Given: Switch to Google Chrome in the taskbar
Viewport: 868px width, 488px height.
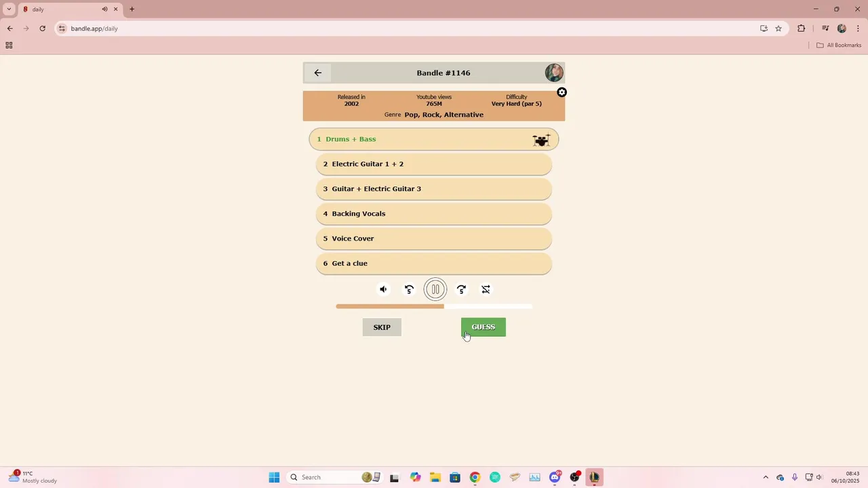Looking at the screenshot, I should [x=475, y=477].
